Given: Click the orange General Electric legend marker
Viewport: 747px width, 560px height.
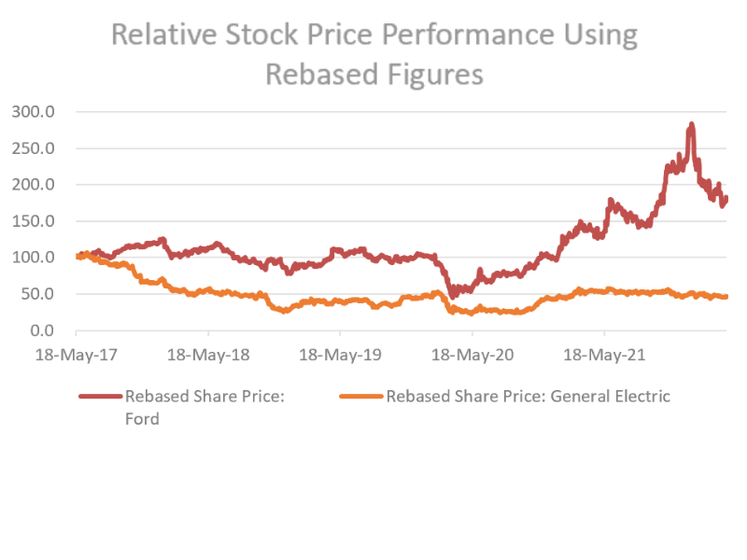Looking at the screenshot, I should coord(360,397).
